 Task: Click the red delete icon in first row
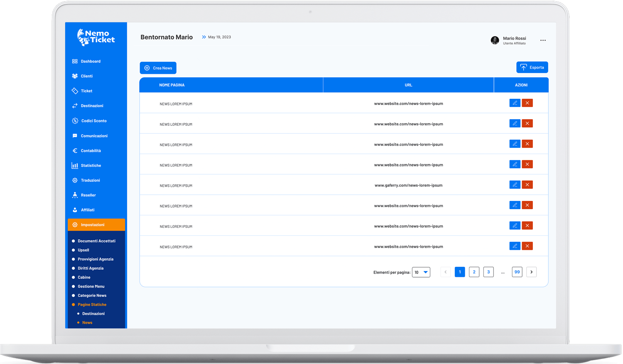[x=527, y=103]
